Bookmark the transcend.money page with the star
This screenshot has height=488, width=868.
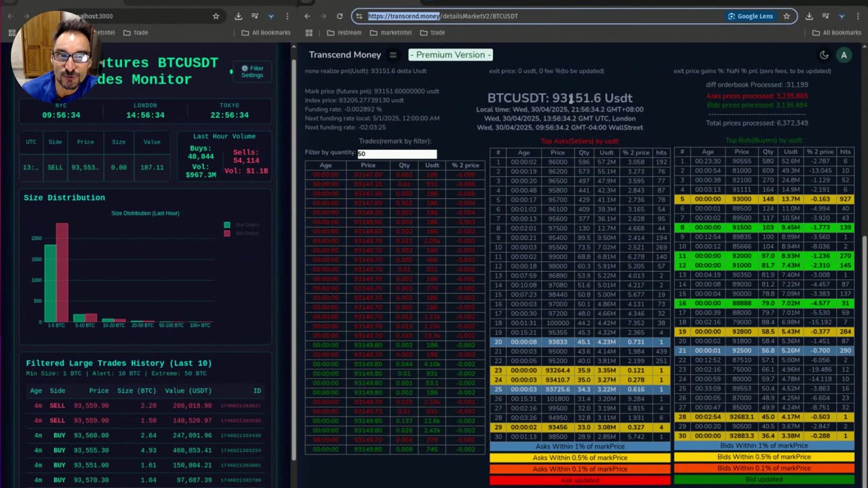click(x=787, y=16)
